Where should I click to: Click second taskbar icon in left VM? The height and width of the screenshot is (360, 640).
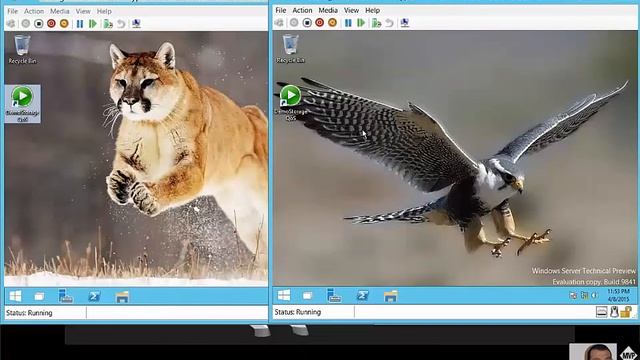pos(39,297)
